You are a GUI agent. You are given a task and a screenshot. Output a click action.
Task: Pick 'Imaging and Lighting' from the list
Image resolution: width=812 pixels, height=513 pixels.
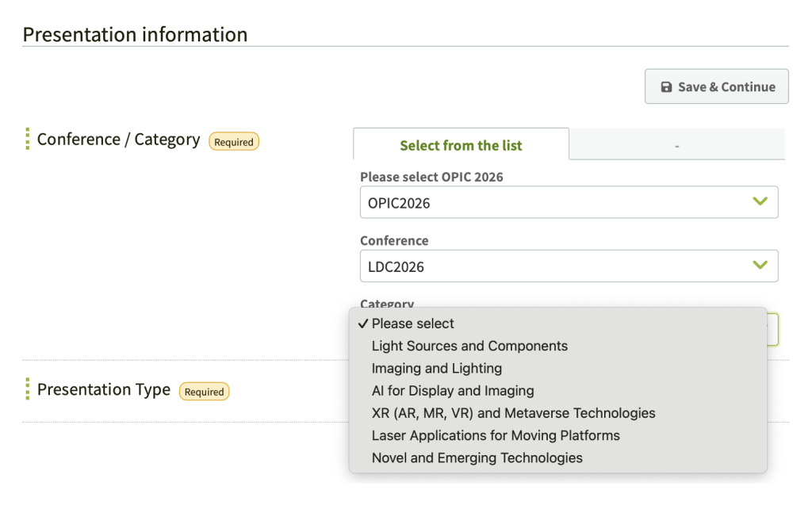(x=436, y=368)
